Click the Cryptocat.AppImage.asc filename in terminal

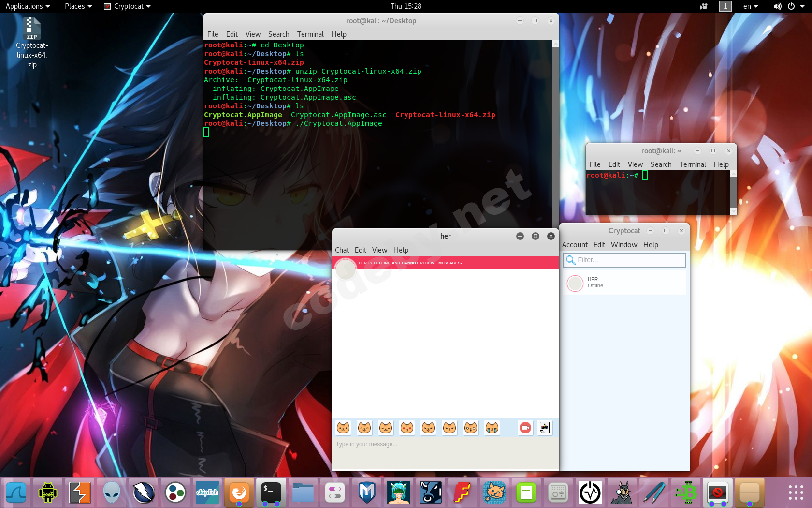[x=338, y=115]
